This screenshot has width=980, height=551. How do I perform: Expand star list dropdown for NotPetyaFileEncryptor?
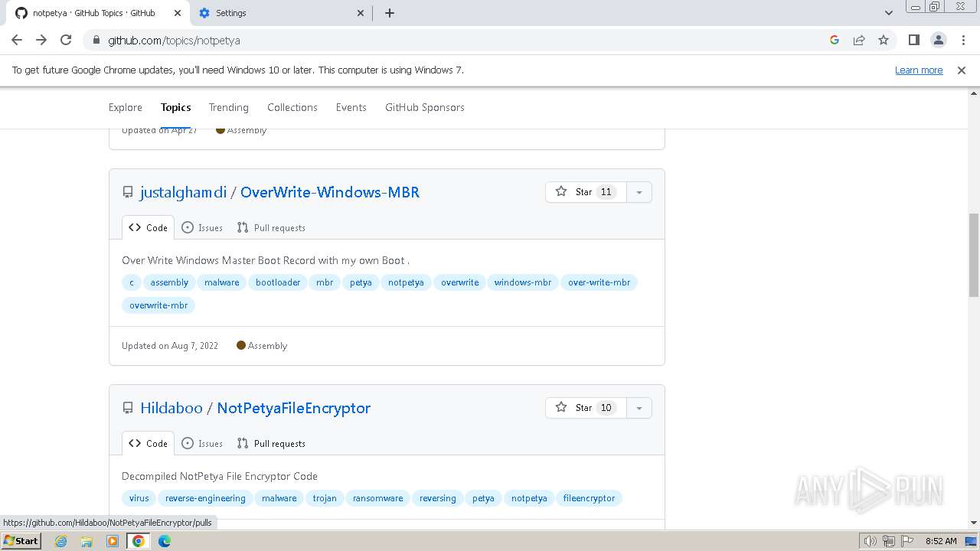(x=639, y=408)
